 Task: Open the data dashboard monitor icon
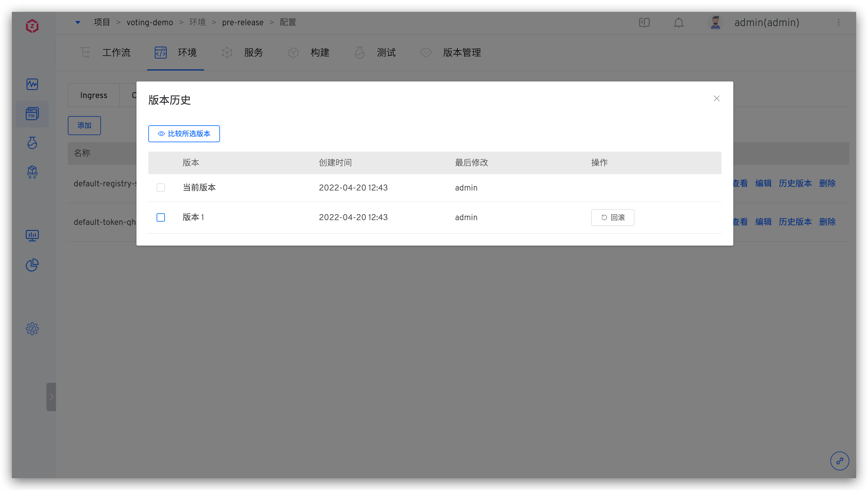coord(32,236)
